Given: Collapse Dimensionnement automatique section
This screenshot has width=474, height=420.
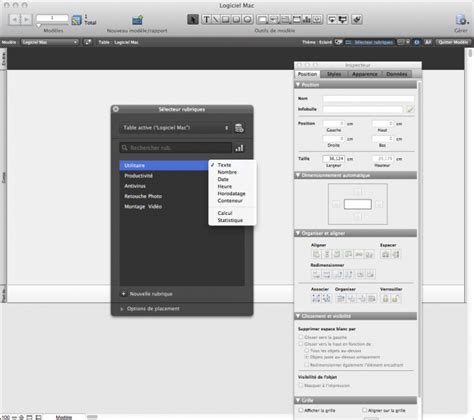Looking at the screenshot, I should point(298,175).
